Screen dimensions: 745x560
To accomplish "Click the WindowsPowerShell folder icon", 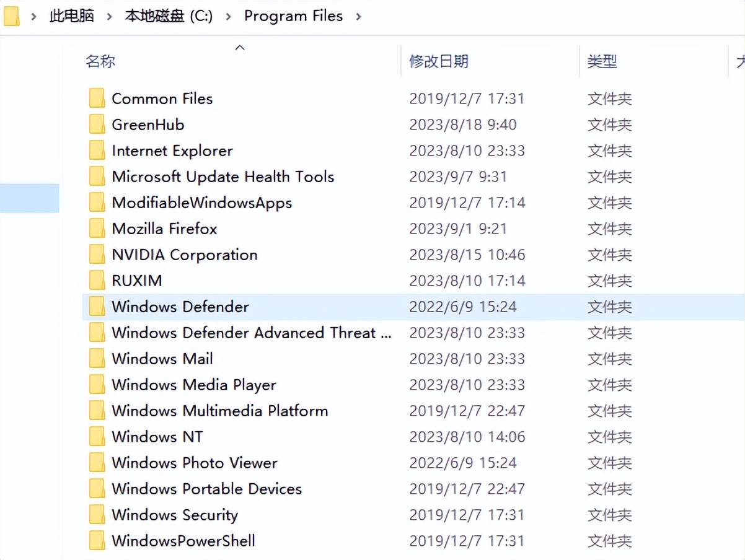I will tap(97, 541).
